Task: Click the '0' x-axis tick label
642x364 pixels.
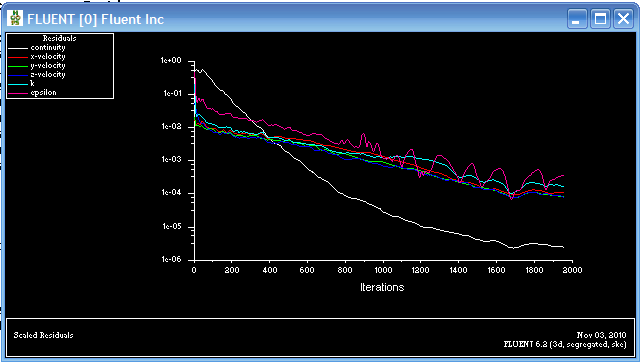Action: pyautogui.click(x=194, y=270)
